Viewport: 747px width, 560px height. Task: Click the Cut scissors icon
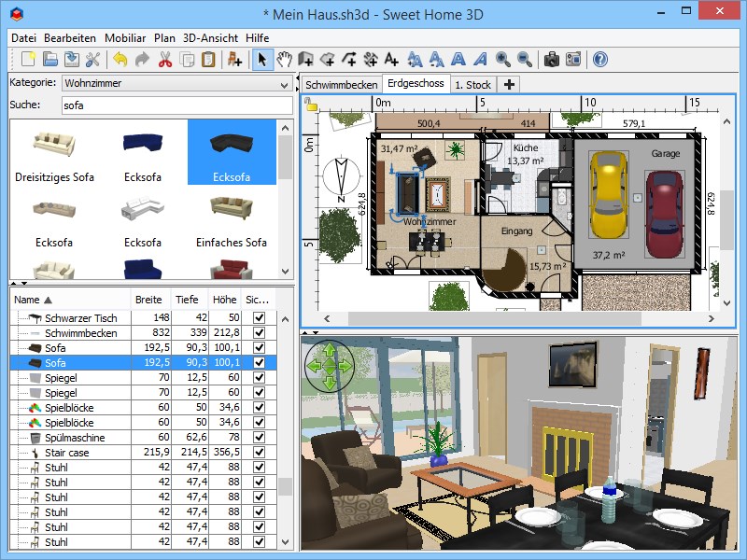[x=165, y=60]
